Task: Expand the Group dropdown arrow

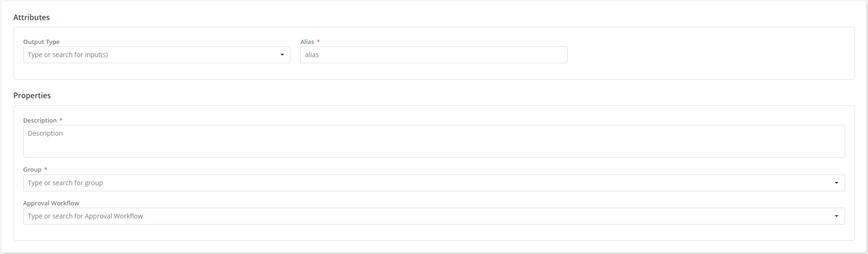Action: 836,183
